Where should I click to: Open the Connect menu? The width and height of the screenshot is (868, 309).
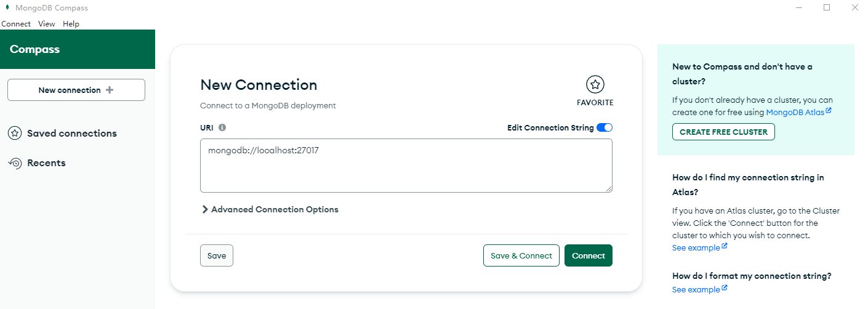pyautogui.click(x=16, y=24)
